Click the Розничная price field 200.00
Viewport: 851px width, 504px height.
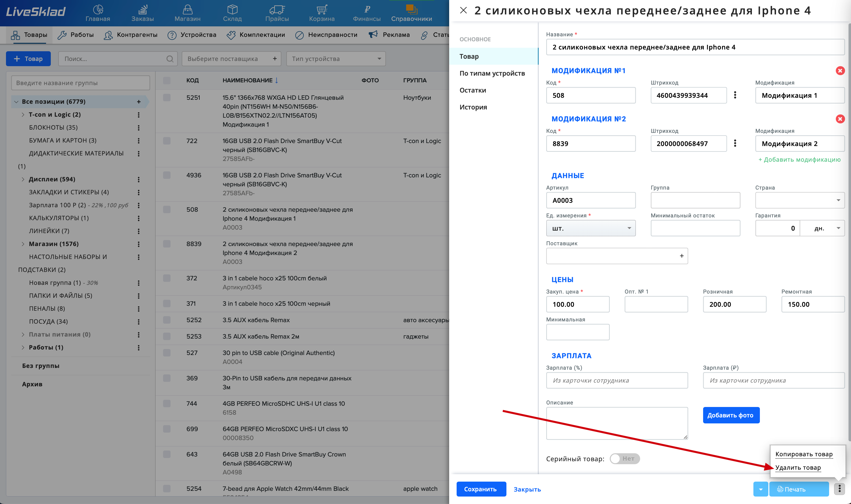tap(734, 304)
